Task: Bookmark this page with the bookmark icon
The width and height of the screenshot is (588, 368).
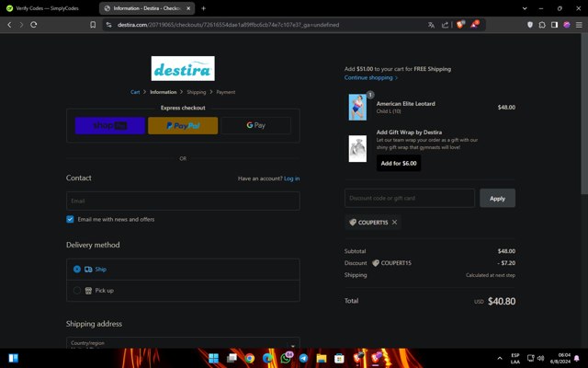Action: [x=93, y=25]
